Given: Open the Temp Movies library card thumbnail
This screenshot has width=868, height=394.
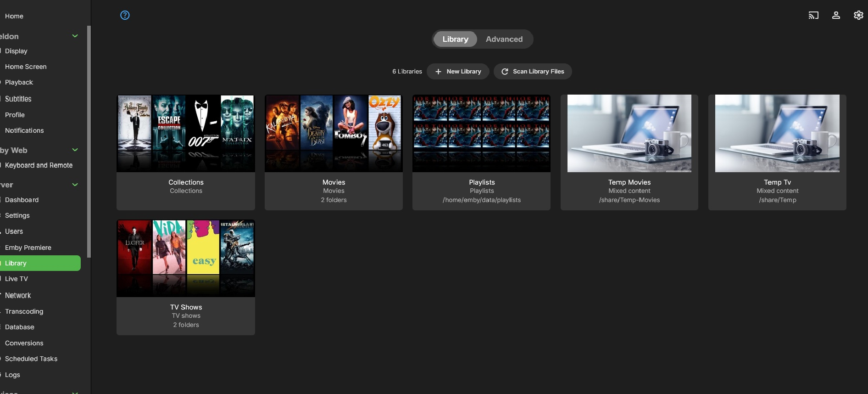Looking at the screenshot, I should (629, 133).
